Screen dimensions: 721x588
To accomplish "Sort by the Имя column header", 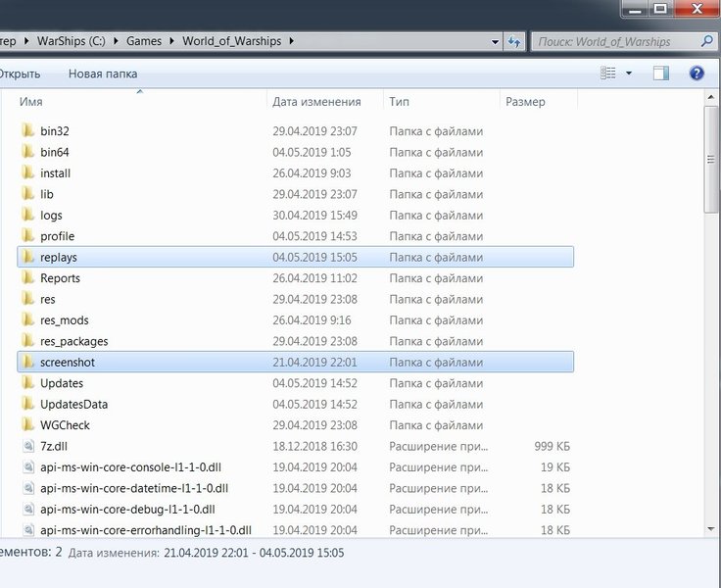I will coord(30,101).
